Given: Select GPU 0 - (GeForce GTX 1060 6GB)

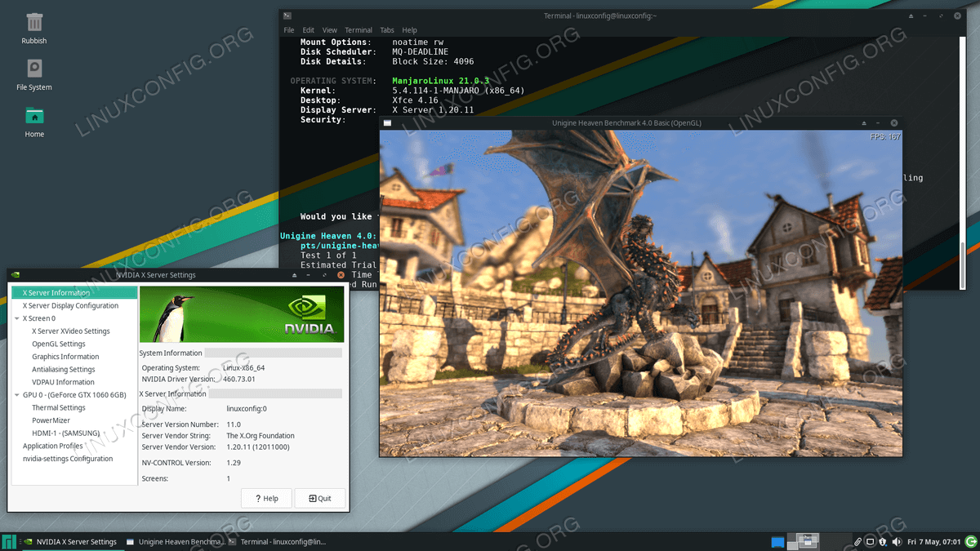Looking at the screenshot, I should (x=74, y=395).
